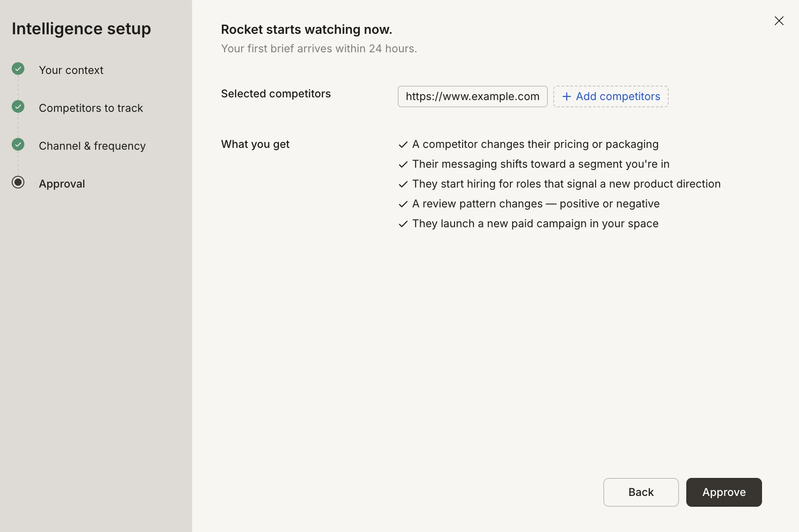Click the Add competitors button
The width and height of the screenshot is (799, 532).
point(611,96)
